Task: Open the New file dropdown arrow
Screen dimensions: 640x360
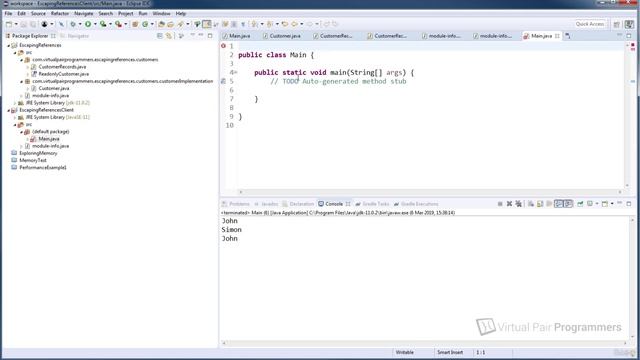Action: (16, 24)
